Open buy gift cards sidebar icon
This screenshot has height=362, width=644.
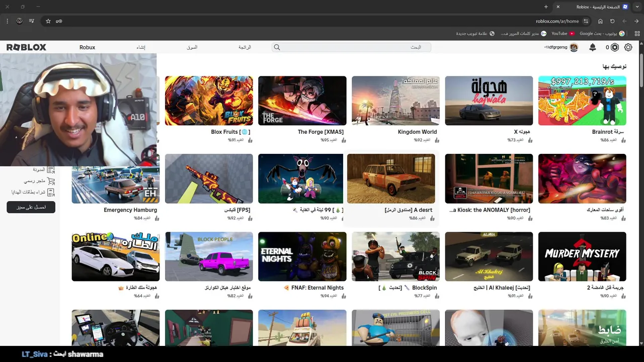coord(51,192)
